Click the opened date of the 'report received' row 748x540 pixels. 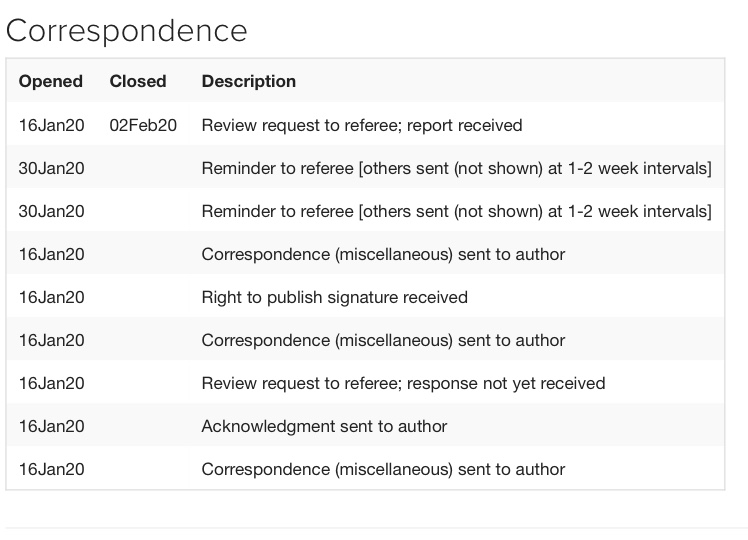52,125
